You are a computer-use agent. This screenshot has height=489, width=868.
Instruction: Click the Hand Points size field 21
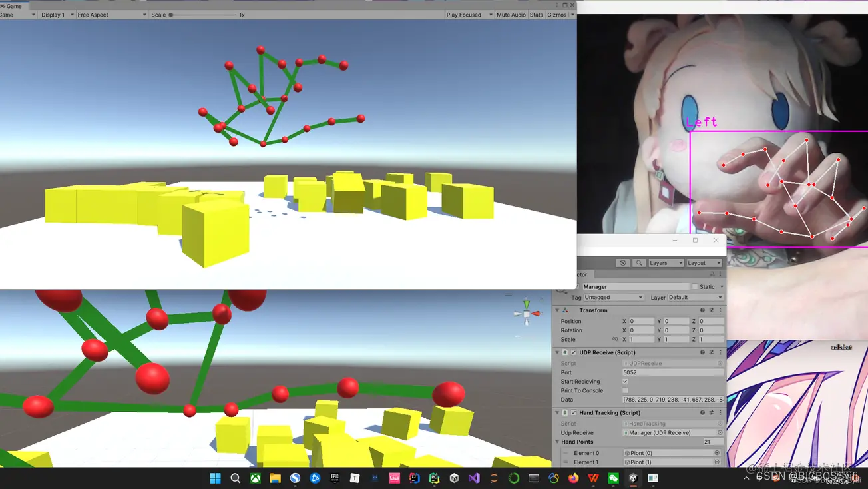pos(713,442)
